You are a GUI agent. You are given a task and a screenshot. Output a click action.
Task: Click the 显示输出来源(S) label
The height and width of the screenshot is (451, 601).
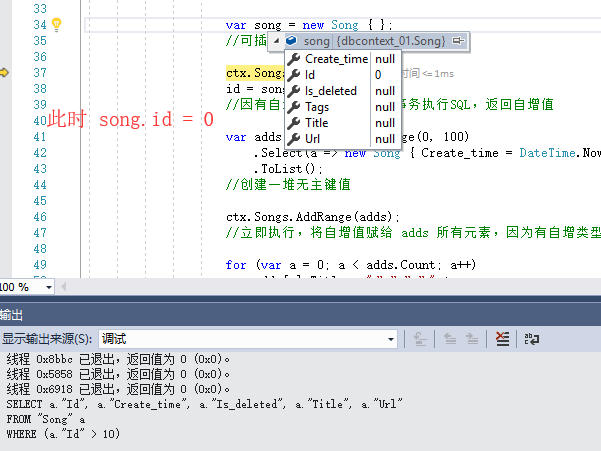pos(47,339)
